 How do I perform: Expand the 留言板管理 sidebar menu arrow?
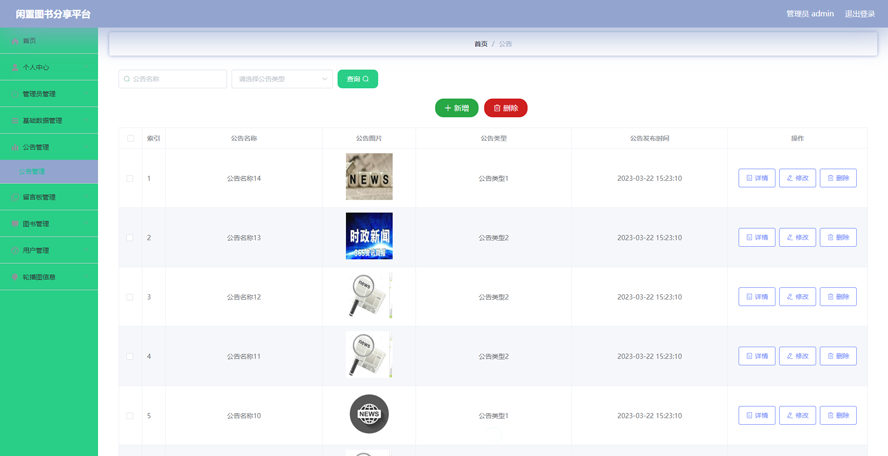[86, 197]
